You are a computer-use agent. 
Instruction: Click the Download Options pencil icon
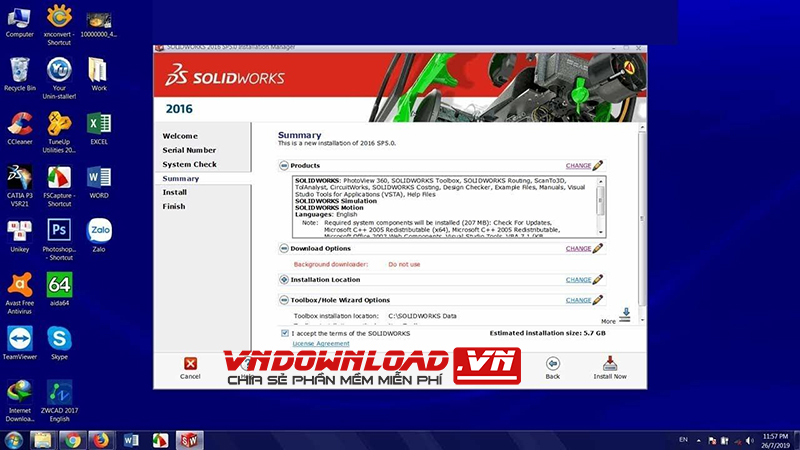coord(597,248)
